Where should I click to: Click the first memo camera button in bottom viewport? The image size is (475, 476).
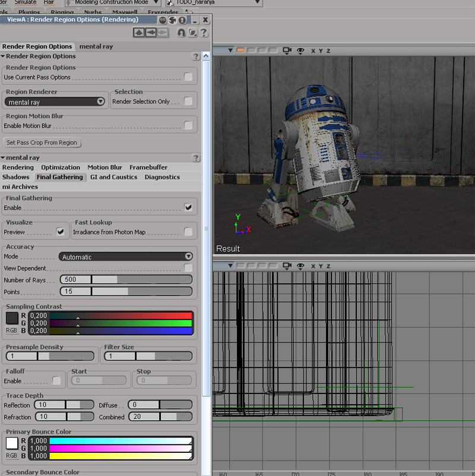(240, 265)
